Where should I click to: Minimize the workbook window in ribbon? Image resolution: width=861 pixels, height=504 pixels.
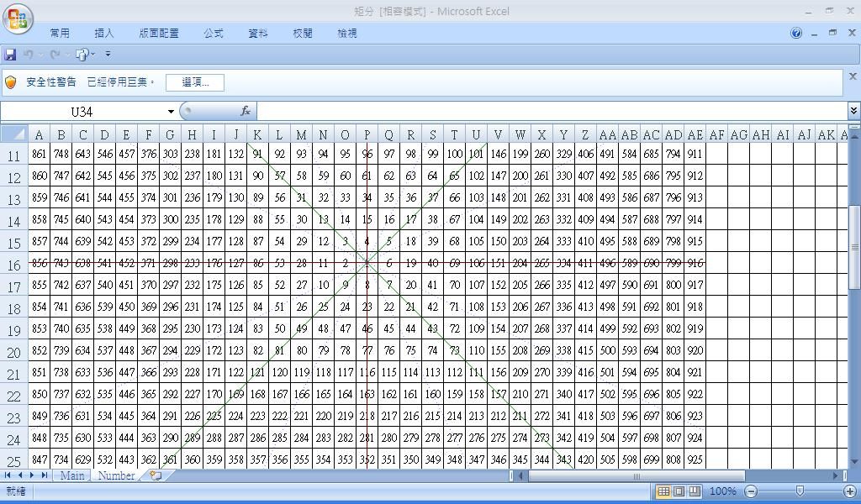click(814, 34)
